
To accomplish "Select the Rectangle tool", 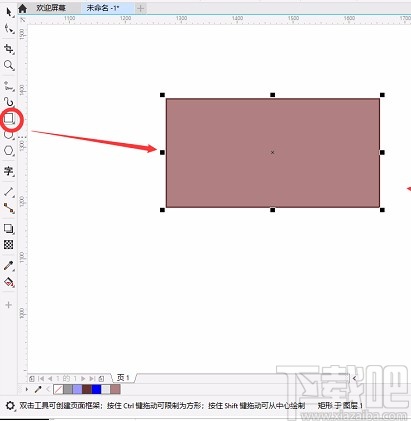I will pos(9,118).
